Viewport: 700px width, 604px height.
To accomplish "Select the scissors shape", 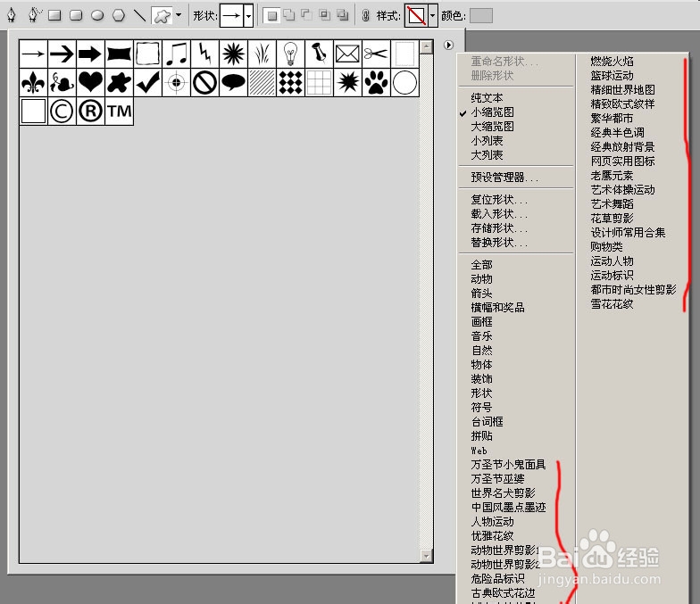I will coord(377,54).
